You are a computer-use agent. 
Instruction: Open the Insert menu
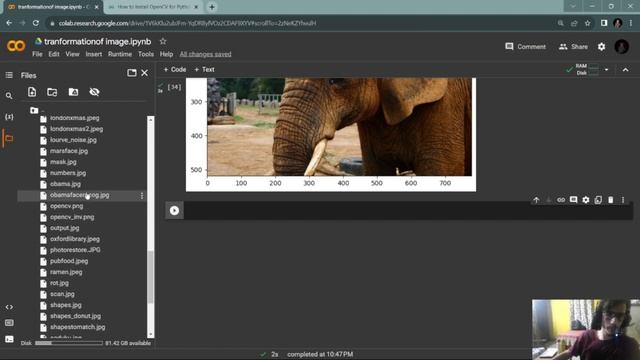click(x=93, y=54)
